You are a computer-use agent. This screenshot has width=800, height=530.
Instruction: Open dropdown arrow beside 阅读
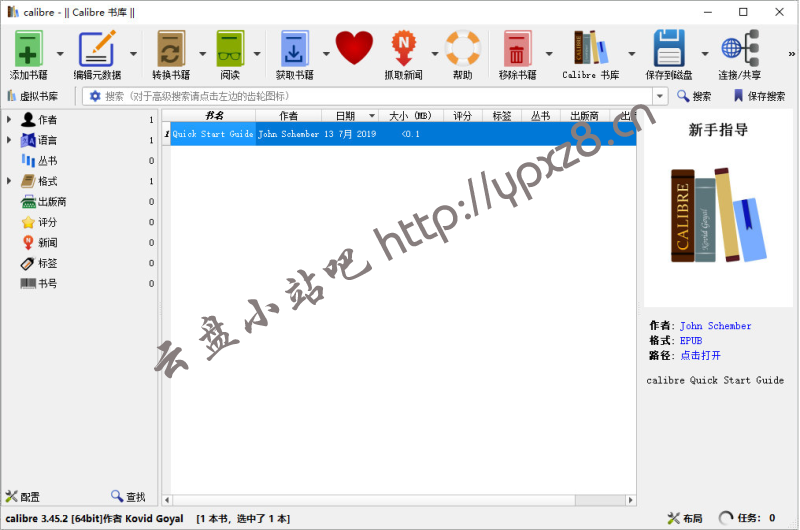tap(257, 54)
